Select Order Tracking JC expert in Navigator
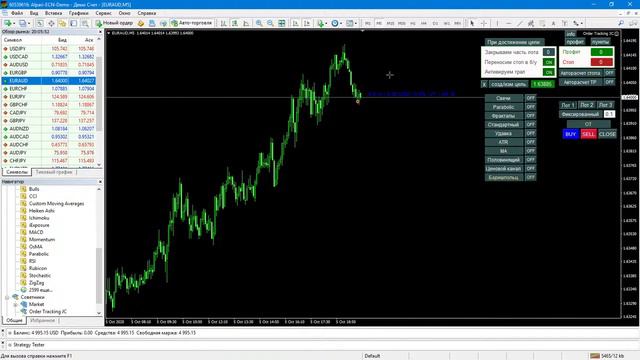This screenshot has width=640, height=360. [x=47, y=311]
